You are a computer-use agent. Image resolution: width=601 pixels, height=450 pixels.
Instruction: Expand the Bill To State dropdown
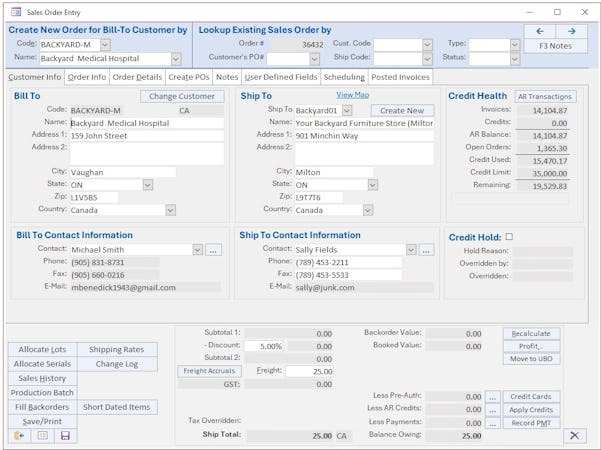tap(148, 185)
